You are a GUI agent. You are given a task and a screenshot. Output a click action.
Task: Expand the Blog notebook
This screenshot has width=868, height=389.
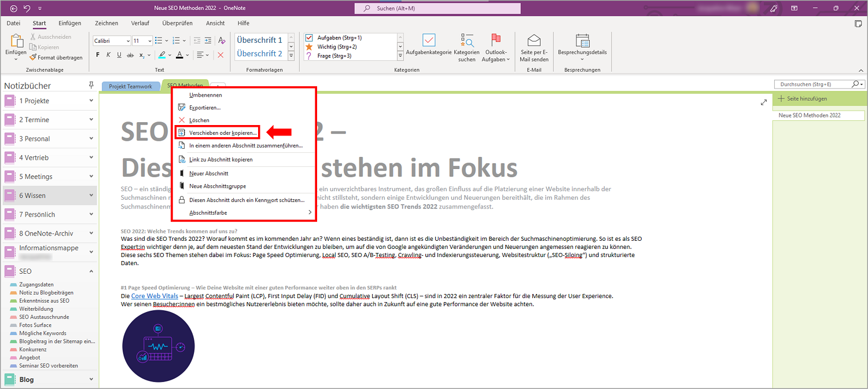click(x=91, y=380)
